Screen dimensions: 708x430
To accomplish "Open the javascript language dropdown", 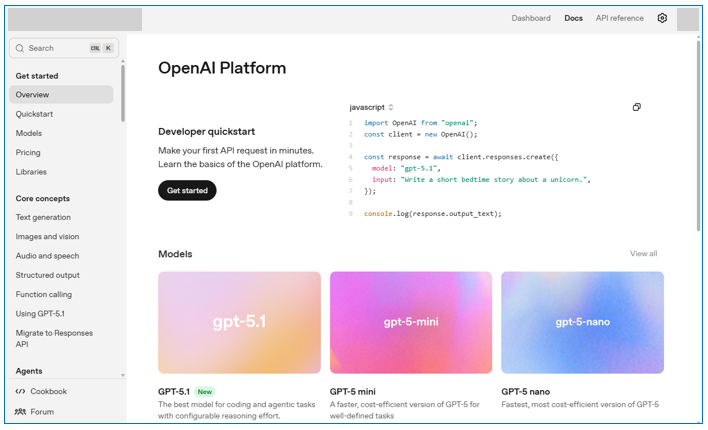I will coord(371,107).
